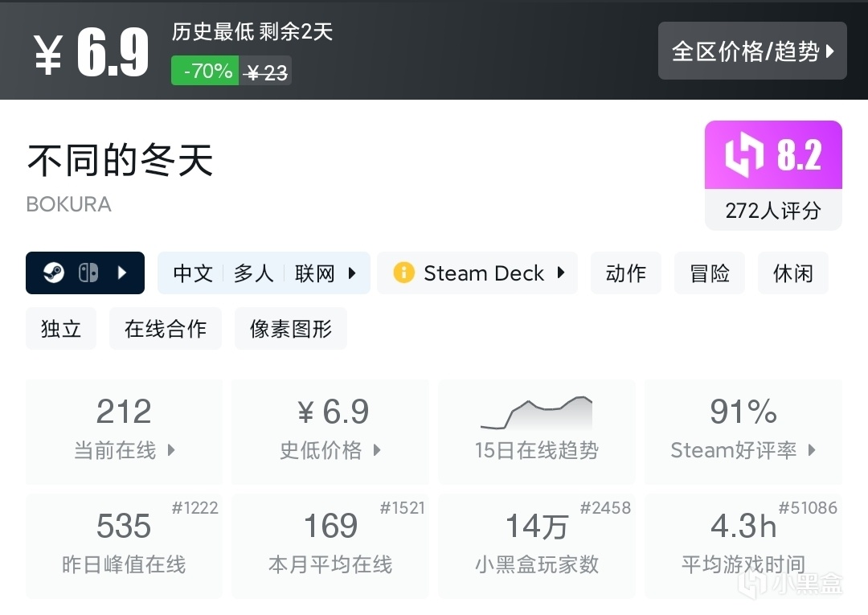Image resolution: width=868 pixels, height=615 pixels.
Task: Select the 休闲 genre tag
Action: (792, 273)
